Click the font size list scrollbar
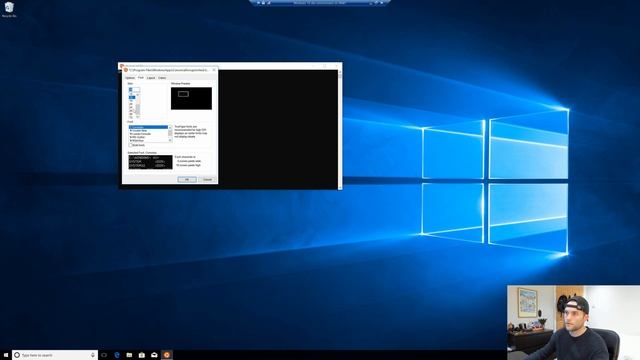 138,105
